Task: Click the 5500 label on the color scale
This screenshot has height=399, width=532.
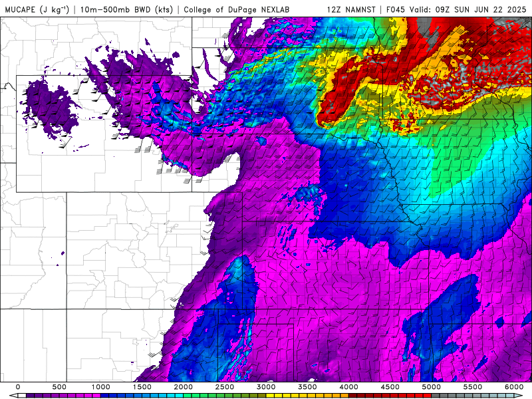Action: coord(473,387)
